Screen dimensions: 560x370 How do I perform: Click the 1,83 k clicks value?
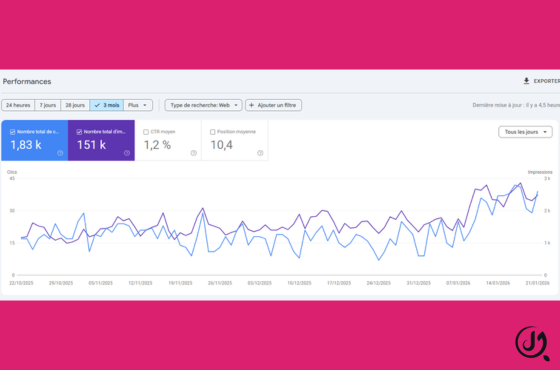coord(26,145)
